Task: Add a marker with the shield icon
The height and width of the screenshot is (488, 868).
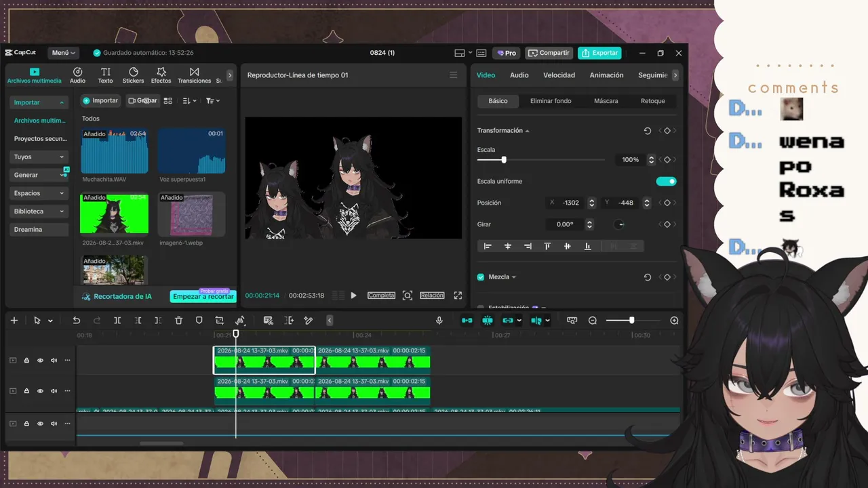Action: [x=199, y=321]
